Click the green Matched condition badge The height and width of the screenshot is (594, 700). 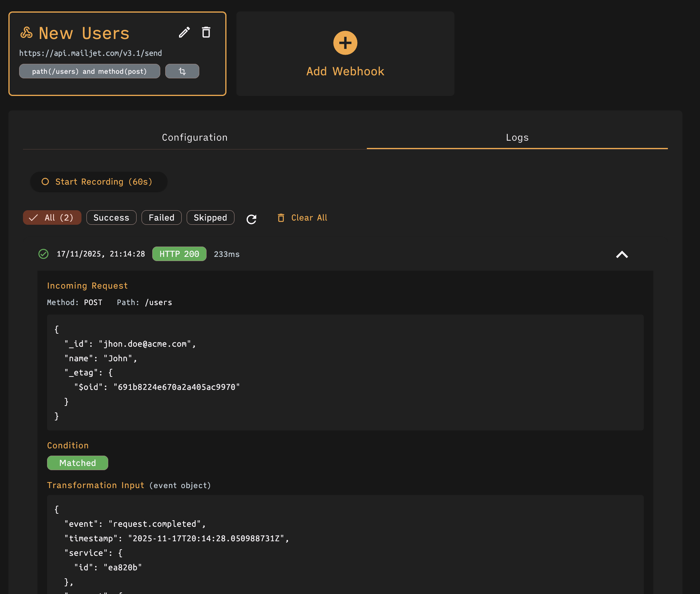(x=77, y=463)
